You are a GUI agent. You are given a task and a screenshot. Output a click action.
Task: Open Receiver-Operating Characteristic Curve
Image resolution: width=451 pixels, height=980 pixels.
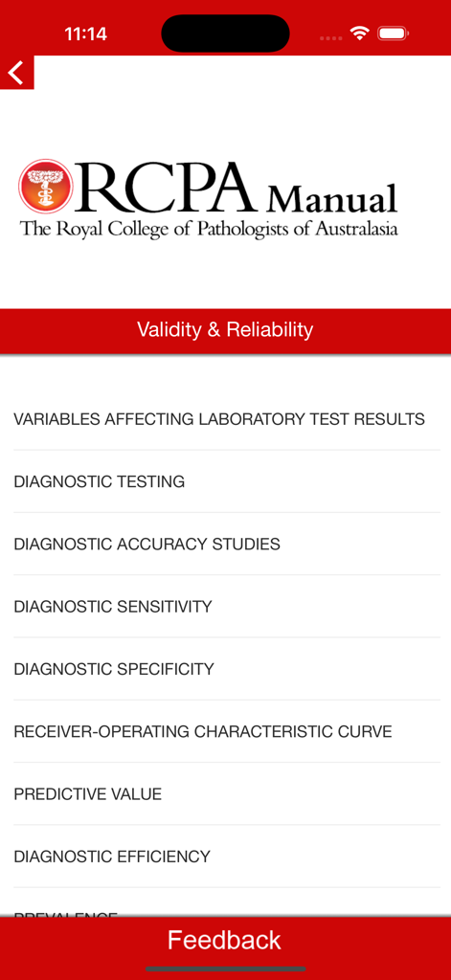click(x=226, y=731)
